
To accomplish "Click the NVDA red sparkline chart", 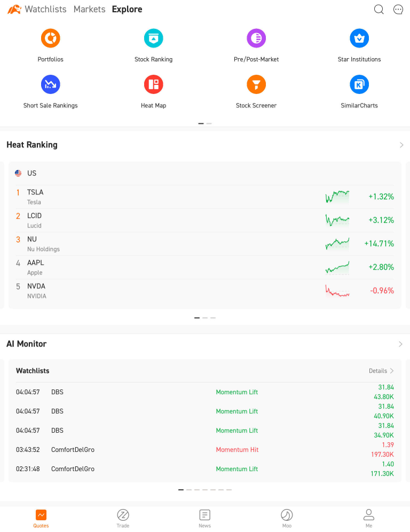I will tap(337, 291).
